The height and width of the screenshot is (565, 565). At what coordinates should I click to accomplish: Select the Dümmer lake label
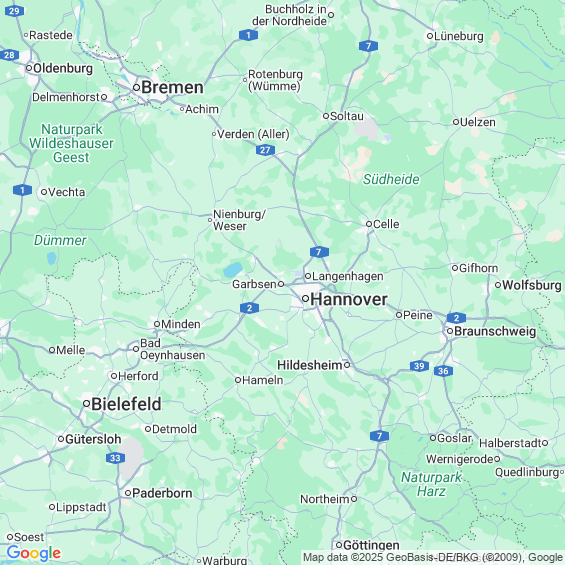pyautogui.click(x=60, y=240)
